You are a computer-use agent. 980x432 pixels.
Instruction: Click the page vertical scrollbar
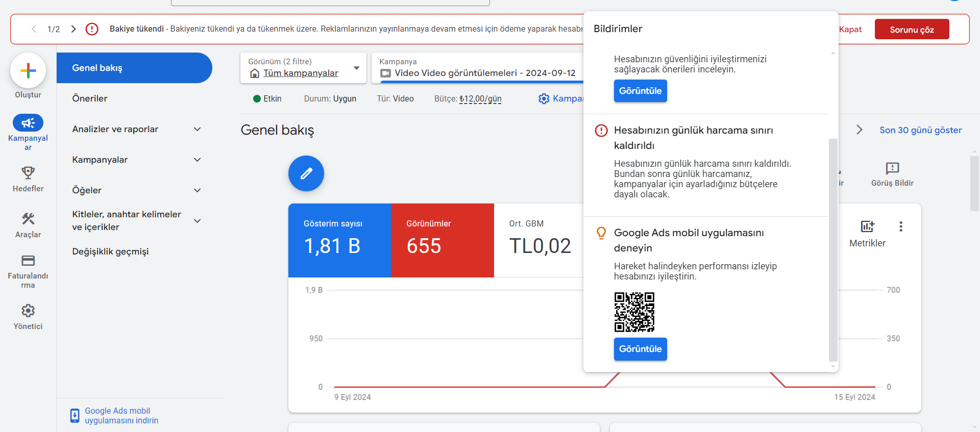975,184
